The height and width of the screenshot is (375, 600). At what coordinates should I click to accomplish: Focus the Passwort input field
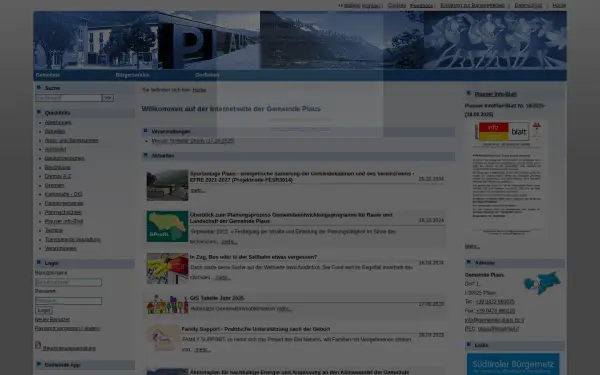coord(68,301)
